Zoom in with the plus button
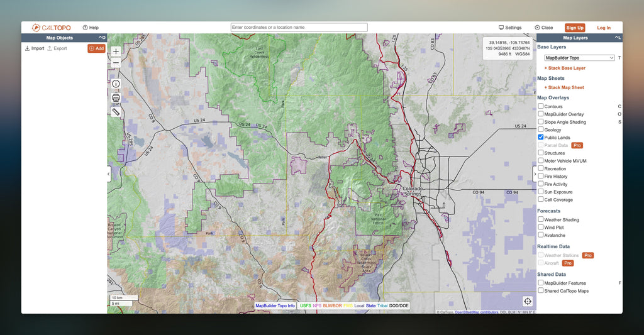The height and width of the screenshot is (335, 644). coord(116,51)
